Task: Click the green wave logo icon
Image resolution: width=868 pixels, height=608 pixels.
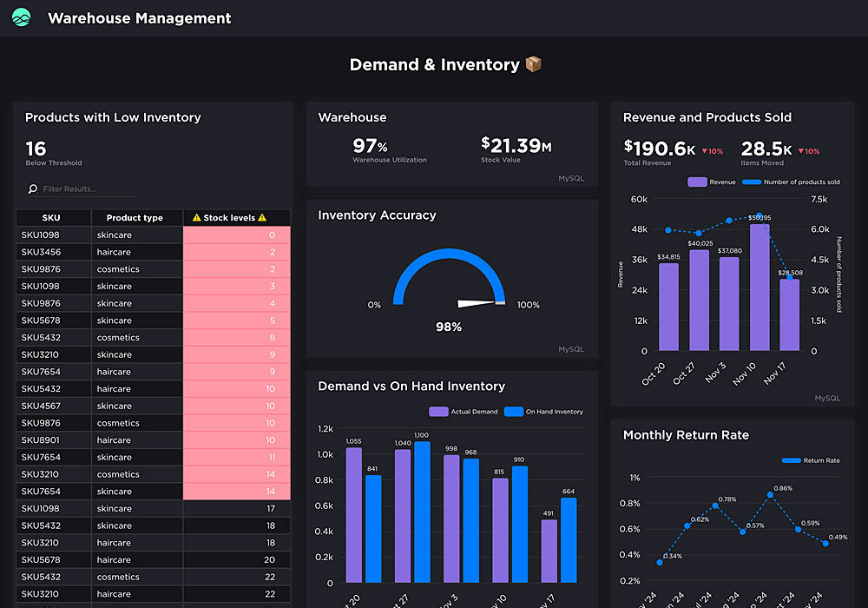Action: 22,17
